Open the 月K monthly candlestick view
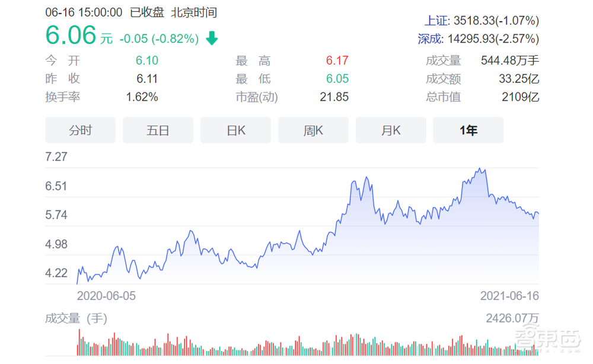This screenshot has width=593, height=364. coord(391,130)
